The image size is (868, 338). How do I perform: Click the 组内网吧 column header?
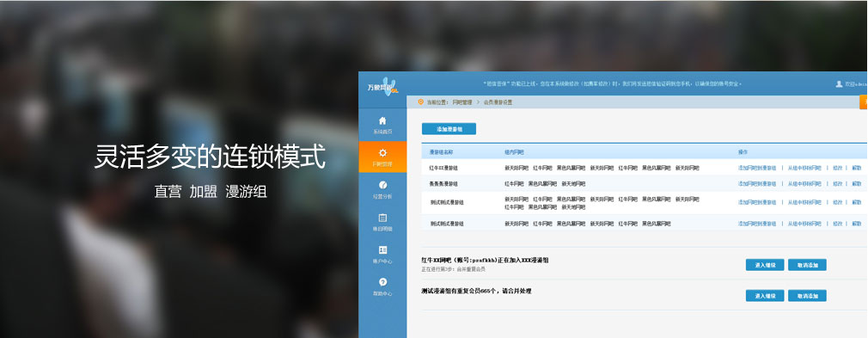[x=514, y=152]
